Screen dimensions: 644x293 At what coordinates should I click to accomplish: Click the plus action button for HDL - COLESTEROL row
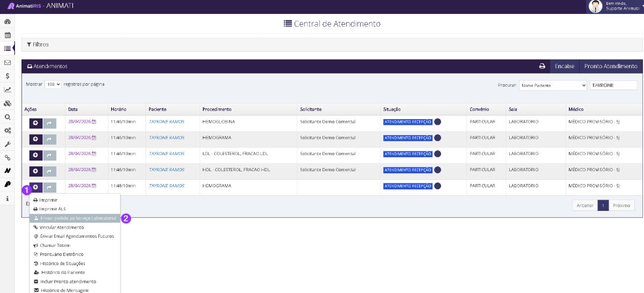pyautogui.click(x=35, y=171)
